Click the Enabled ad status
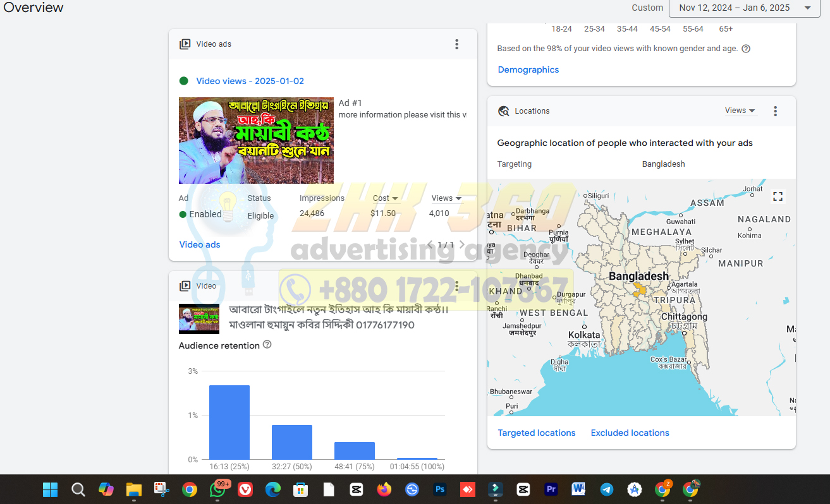830x504 pixels. [200, 214]
